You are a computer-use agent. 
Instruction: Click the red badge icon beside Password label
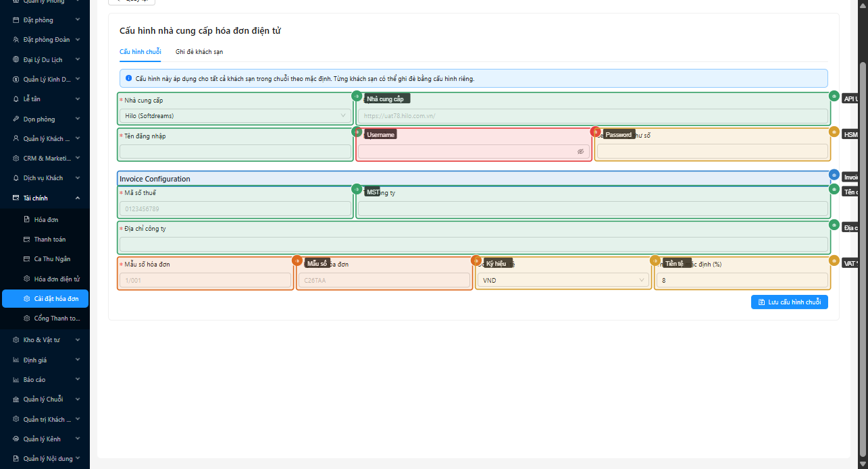tap(595, 132)
